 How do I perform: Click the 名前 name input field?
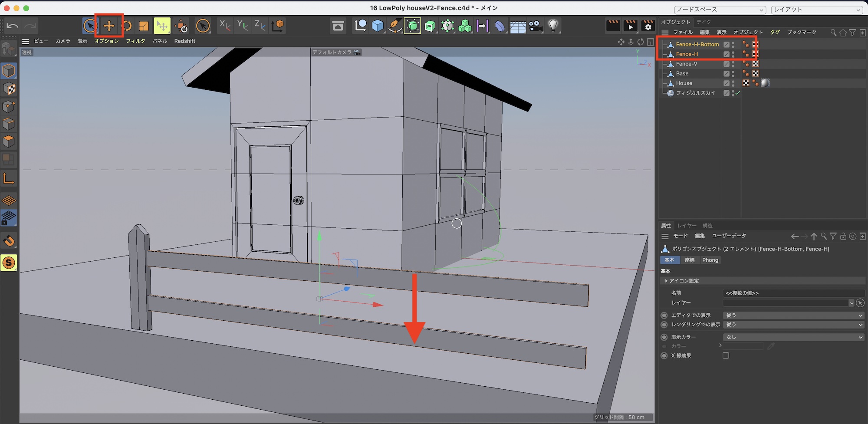coord(793,293)
